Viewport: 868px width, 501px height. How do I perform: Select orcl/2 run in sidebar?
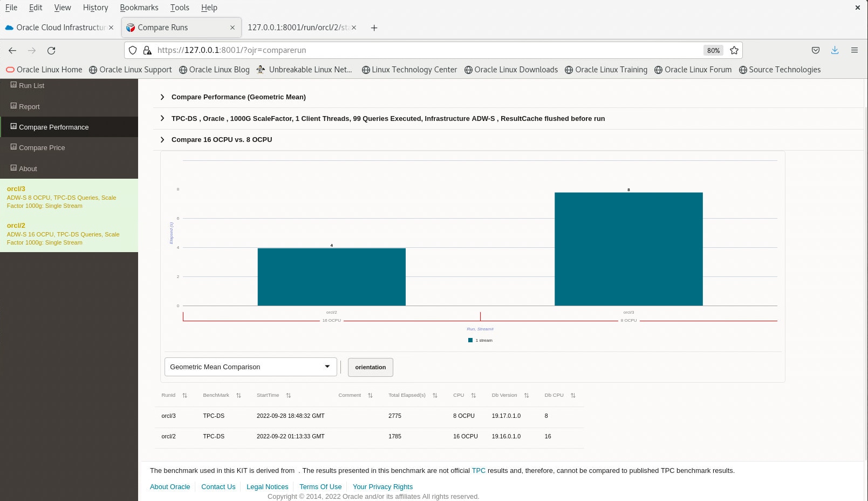pyautogui.click(x=69, y=234)
